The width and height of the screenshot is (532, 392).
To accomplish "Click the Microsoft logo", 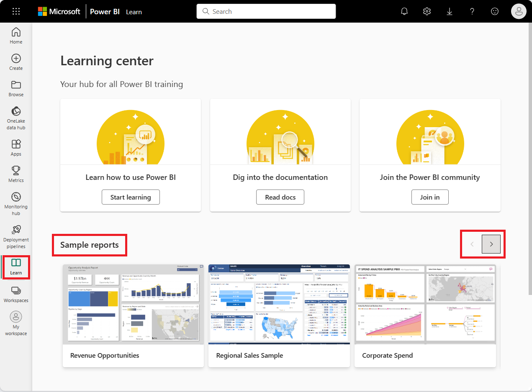I will (59, 11).
